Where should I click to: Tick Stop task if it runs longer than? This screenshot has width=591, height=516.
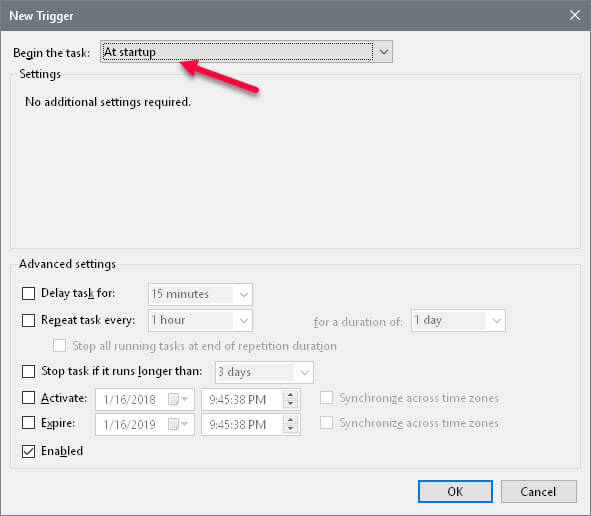(28, 371)
